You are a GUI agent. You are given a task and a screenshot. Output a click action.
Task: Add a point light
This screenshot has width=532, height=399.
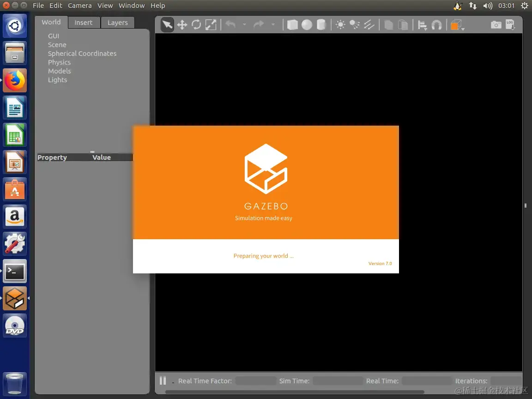click(x=340, y=25)
